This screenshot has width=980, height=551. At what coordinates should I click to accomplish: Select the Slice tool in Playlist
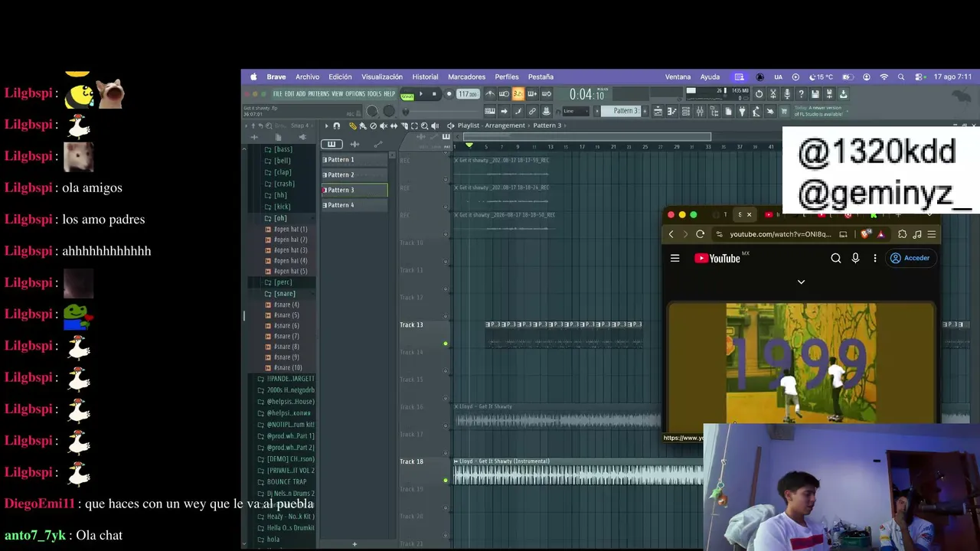point(404,126)
